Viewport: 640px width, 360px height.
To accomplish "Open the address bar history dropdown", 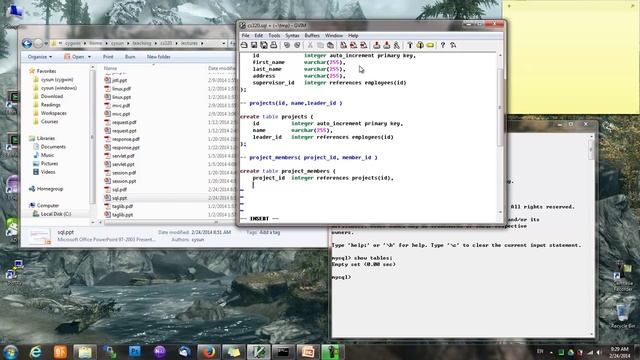I will click(224, 43).
